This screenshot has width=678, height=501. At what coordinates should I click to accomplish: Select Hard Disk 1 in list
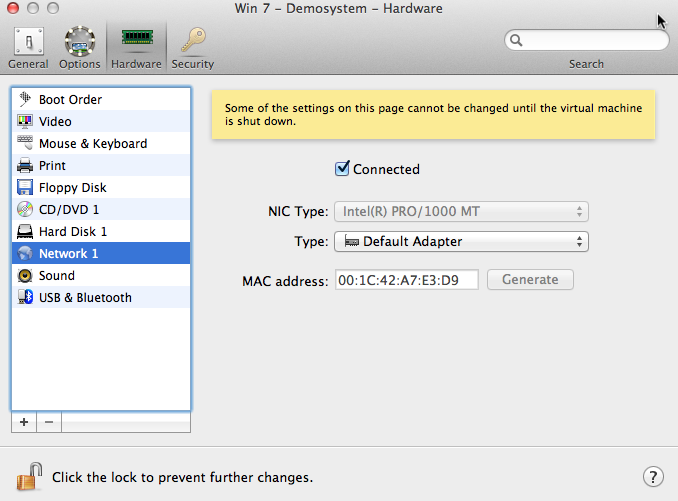coord(72,232)
